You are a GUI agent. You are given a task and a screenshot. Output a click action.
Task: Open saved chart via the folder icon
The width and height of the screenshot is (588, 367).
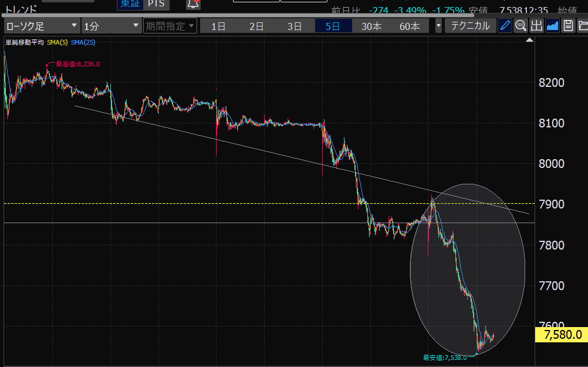click(583, 26)
